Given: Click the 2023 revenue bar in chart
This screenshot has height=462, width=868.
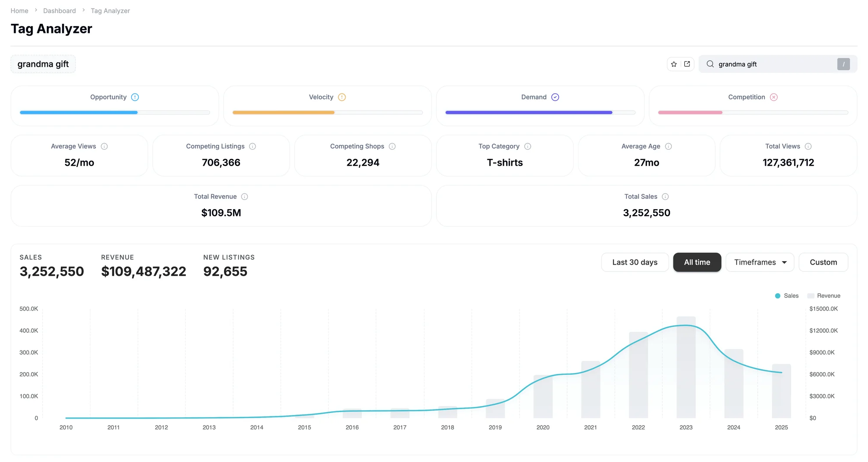Looking at the screenshot, I should tap(686, 367).
